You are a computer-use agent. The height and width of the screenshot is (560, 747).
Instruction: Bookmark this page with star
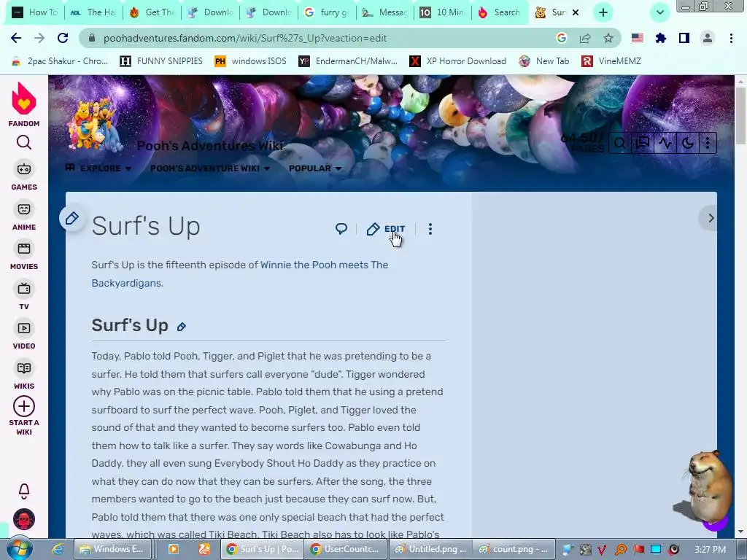point(608,38)
